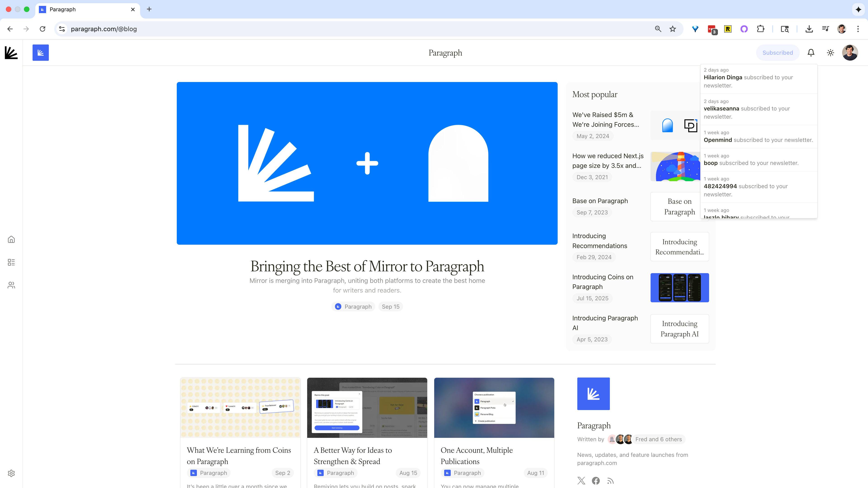Open the dashboard list icon in sidebar
868x488 pixels.
click(11, 262)
